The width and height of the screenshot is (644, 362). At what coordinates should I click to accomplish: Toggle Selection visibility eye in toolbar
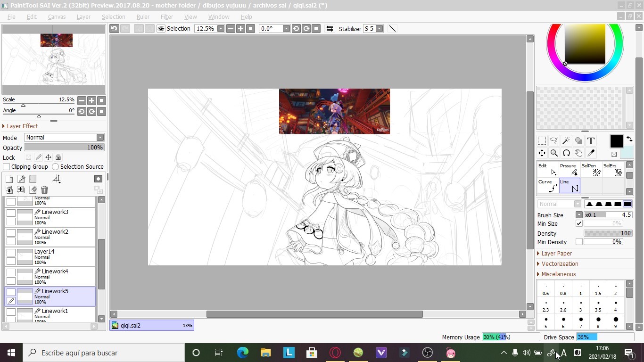(161, 29)
